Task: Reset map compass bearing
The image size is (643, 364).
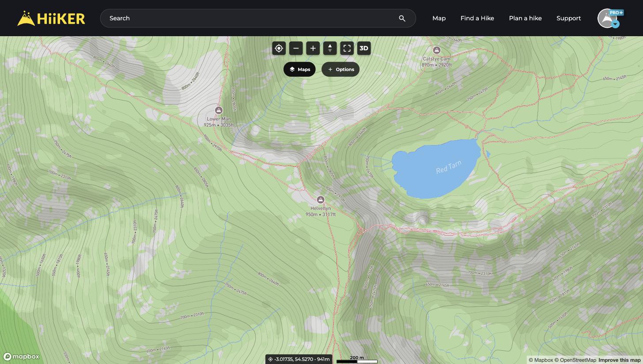Action: click(330, 49)
